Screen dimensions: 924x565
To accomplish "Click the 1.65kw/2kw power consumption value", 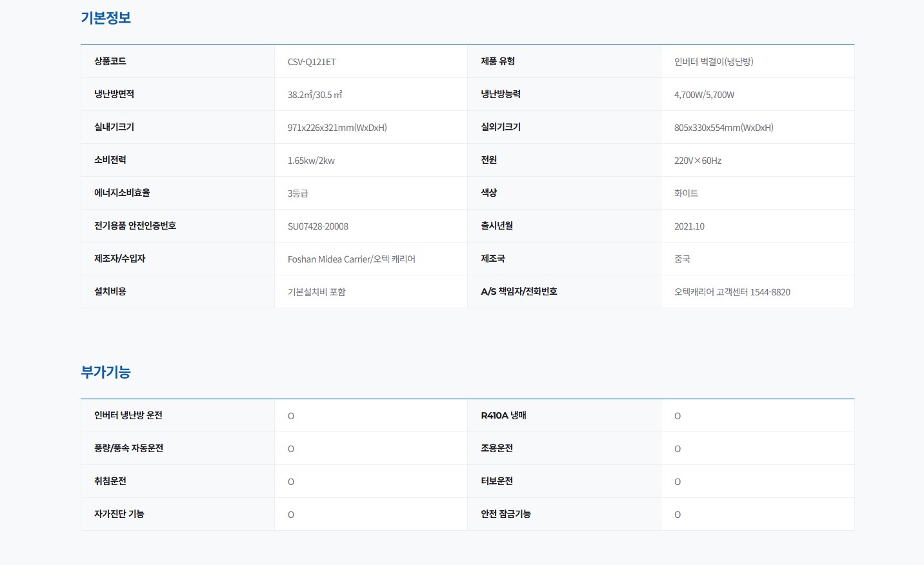I will [311, 161].
